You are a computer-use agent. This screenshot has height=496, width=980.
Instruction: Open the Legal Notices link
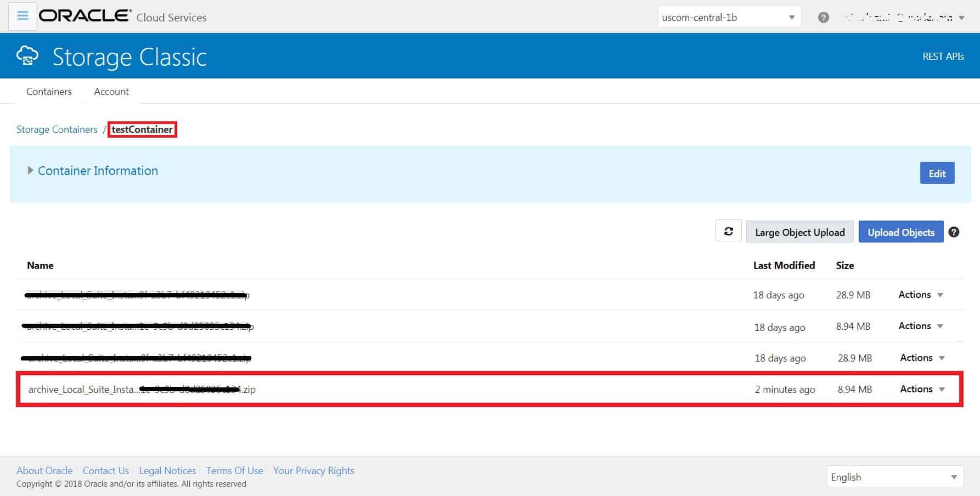point(167,471)
